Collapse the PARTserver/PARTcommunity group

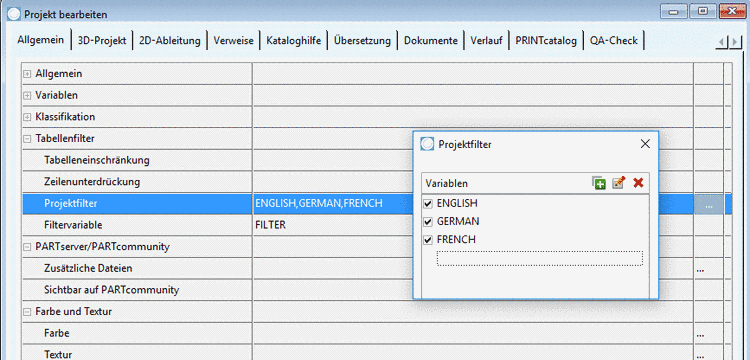(27, 247)
